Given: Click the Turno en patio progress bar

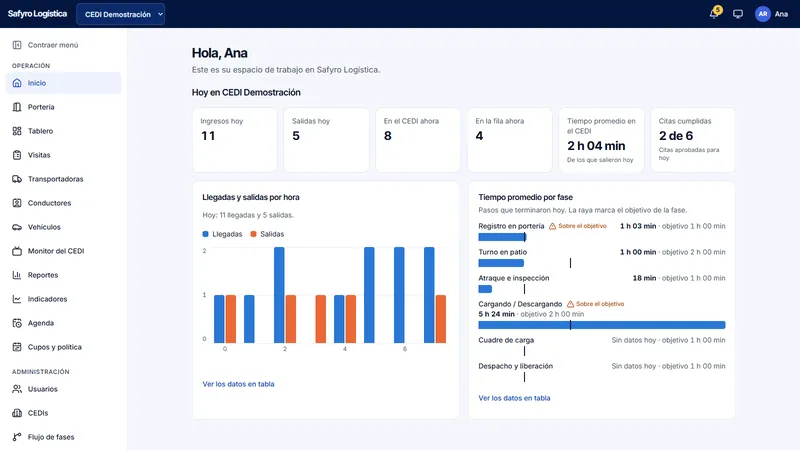Looking at the screenshot, I should 501,263.
